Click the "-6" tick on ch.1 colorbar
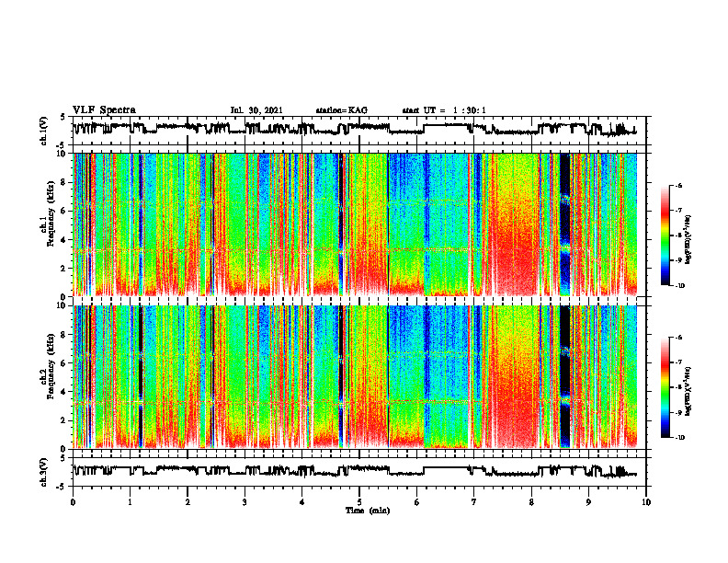This screenshot has height=563, width=728. [x=678, y=185]
